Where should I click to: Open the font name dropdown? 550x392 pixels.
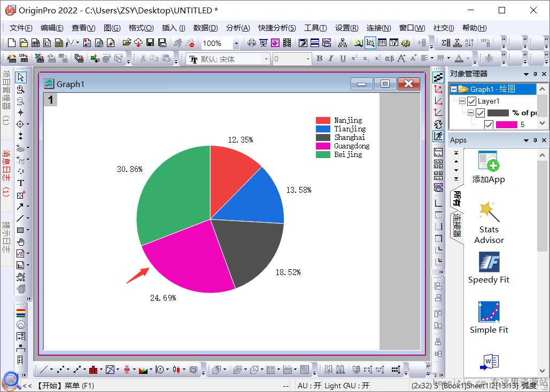click(x=266, y=59)
